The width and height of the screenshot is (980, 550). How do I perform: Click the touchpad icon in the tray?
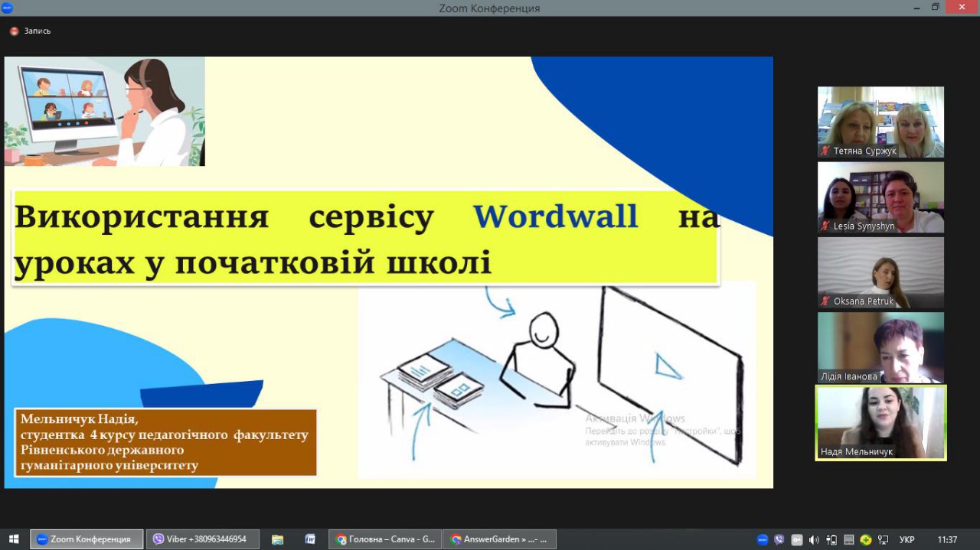[848, 540]
